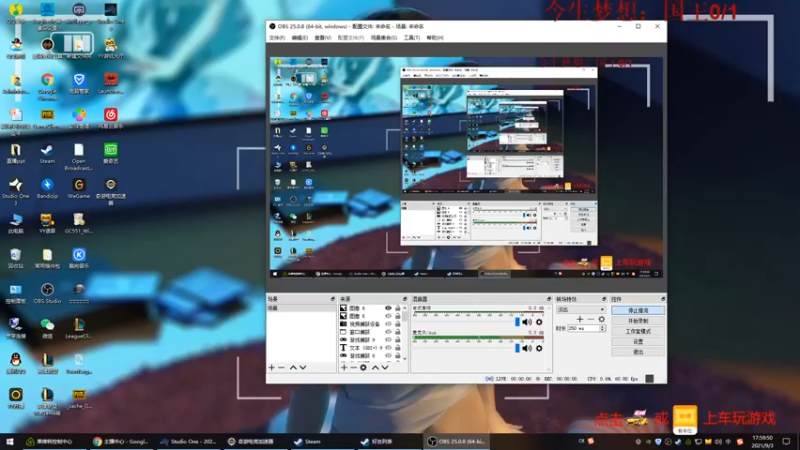Image resolution: width=800 pixels, height=450 pixels.
Task: Click the transition duration spinner arrows
Action: [603, 329]
